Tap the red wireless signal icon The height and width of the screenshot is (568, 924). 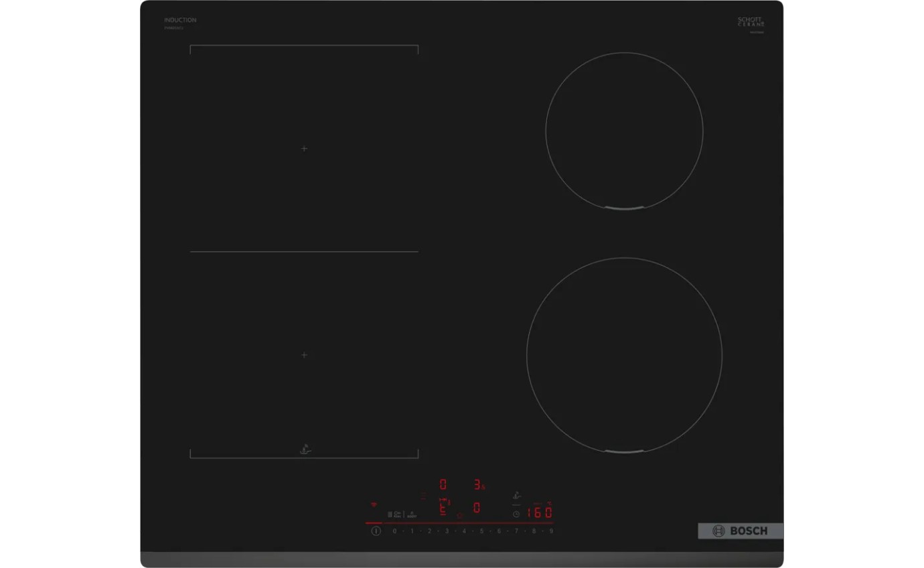click(x=374, y=504)
